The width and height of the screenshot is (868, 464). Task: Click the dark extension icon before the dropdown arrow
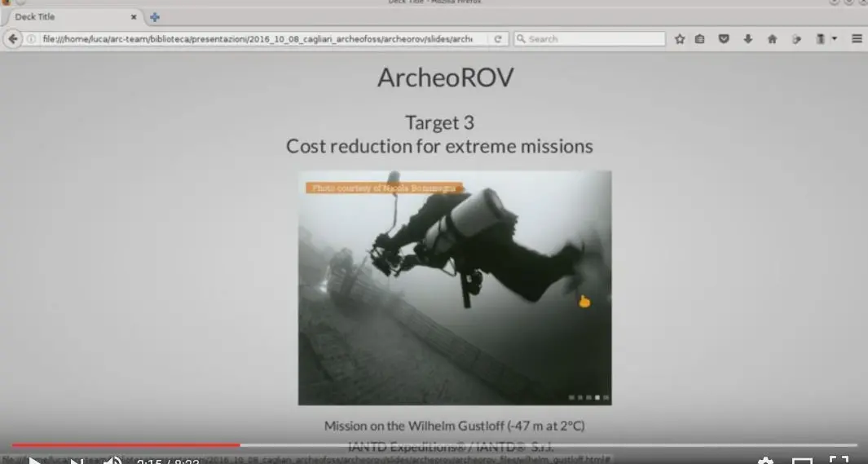(x=821, y=39)
